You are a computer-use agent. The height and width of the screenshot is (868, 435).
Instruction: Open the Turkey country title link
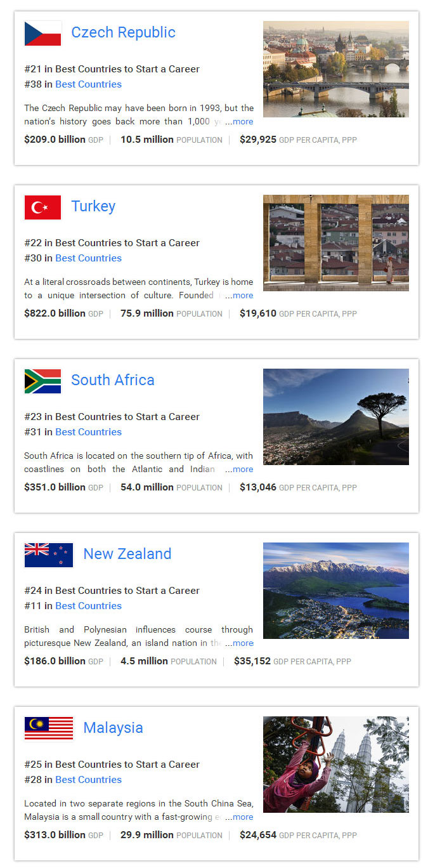pos(93,206)
